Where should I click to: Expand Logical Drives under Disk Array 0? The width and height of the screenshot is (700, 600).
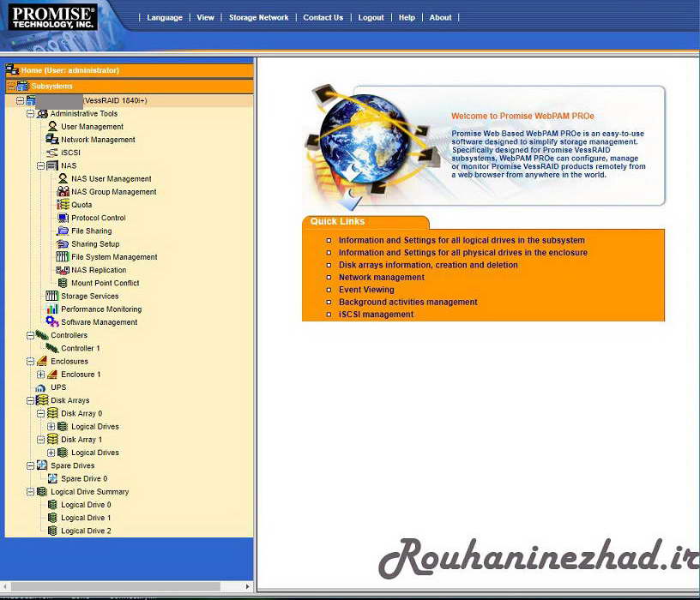(51, 427)
